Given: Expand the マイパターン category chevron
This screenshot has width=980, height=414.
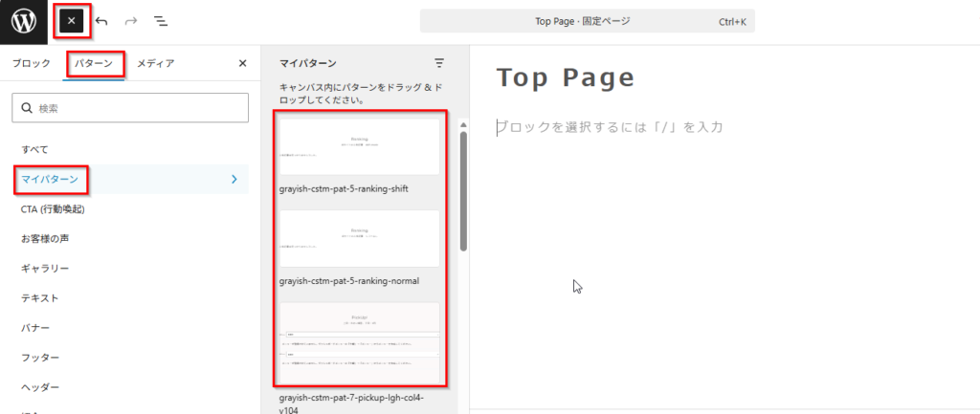Looking at the screenshot, I should (x=234, y=179).
